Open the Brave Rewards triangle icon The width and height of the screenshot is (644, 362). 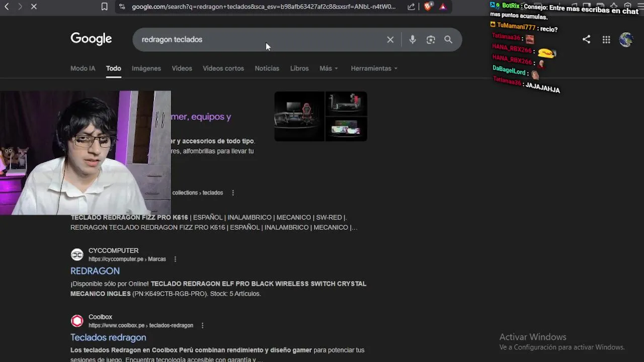point(443,7)
